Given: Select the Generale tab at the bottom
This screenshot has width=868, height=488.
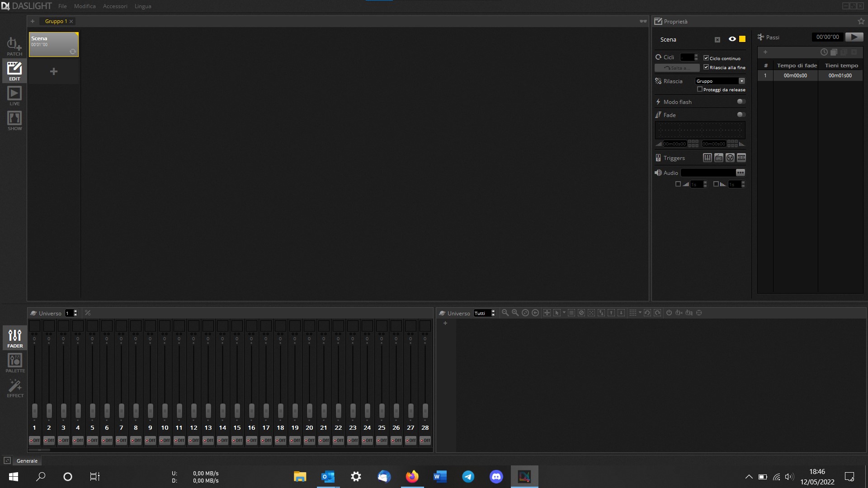Looking at the screenshot, I should point(27,461).
